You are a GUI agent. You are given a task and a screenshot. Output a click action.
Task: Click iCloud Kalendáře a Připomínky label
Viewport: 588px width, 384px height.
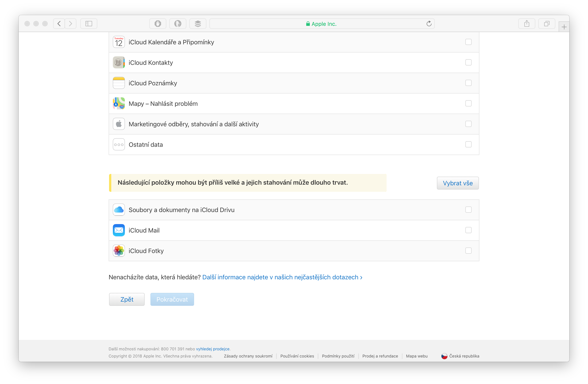tap(171, 42)
